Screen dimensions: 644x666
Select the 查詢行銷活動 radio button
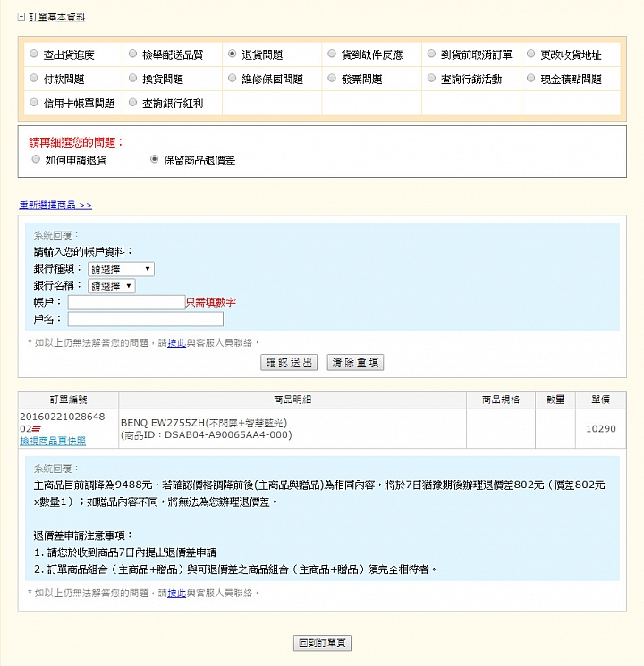pos(431,78)
